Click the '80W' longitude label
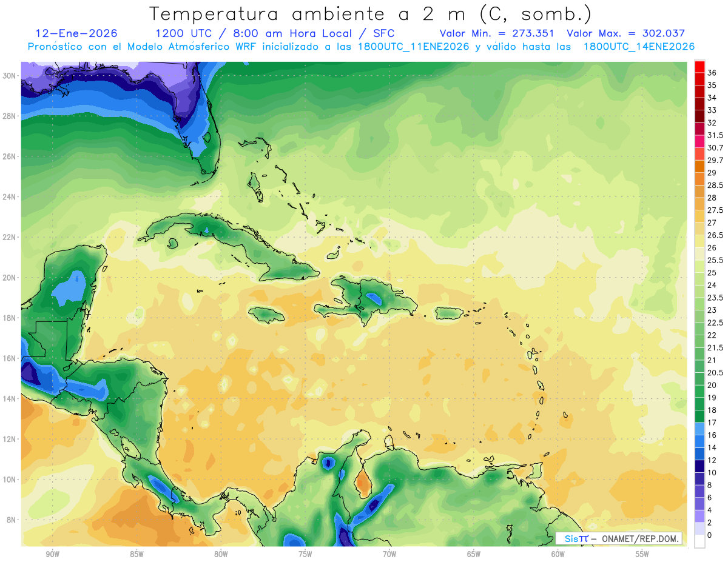Image resolution: width=728 pixels, height=562 pixels. pos(221,554)
